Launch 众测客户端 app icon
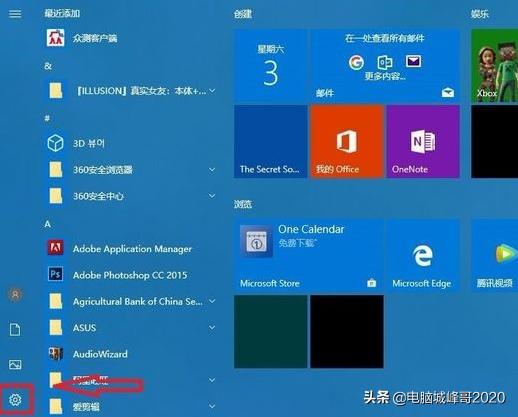 (x=55, y=38)
